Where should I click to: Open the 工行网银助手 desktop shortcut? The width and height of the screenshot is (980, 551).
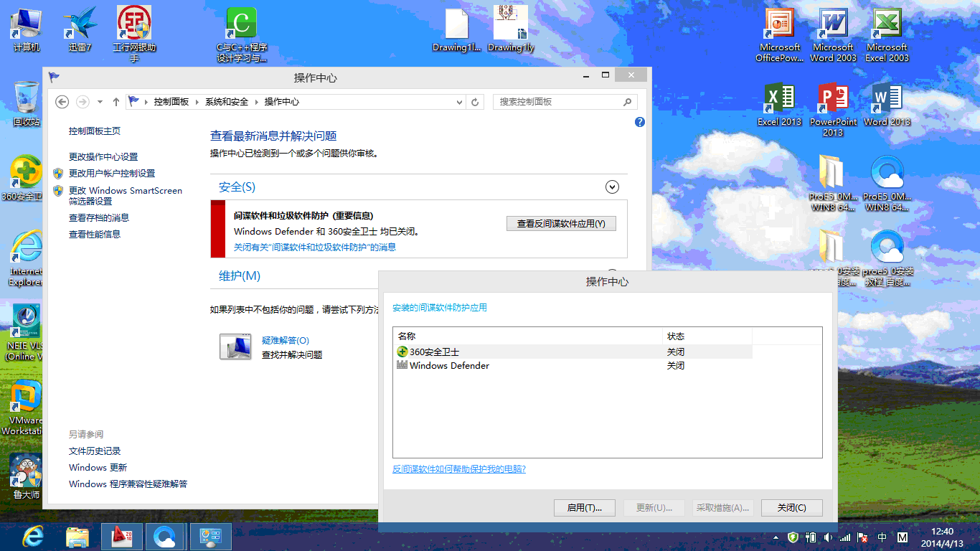[x=134, y=34]
